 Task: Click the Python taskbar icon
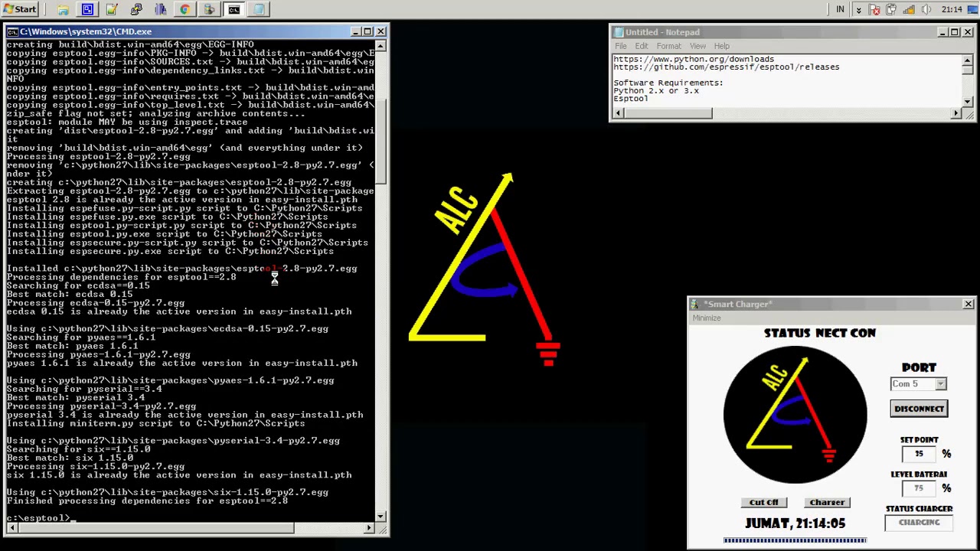(136, 9)
